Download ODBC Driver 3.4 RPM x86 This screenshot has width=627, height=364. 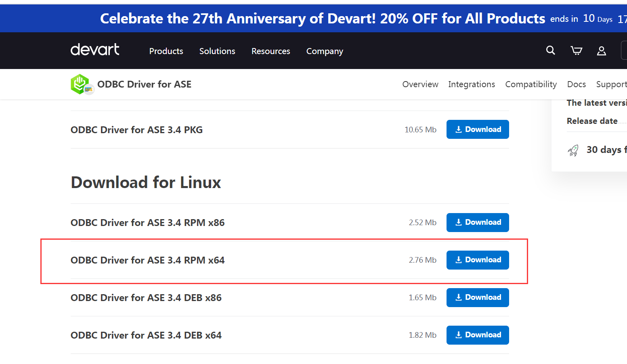click(x=478, y=222)
